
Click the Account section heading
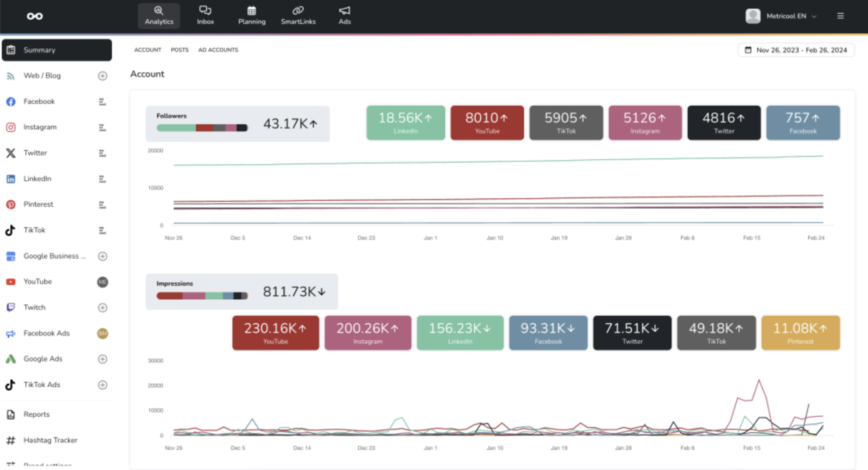coord(147,74)
